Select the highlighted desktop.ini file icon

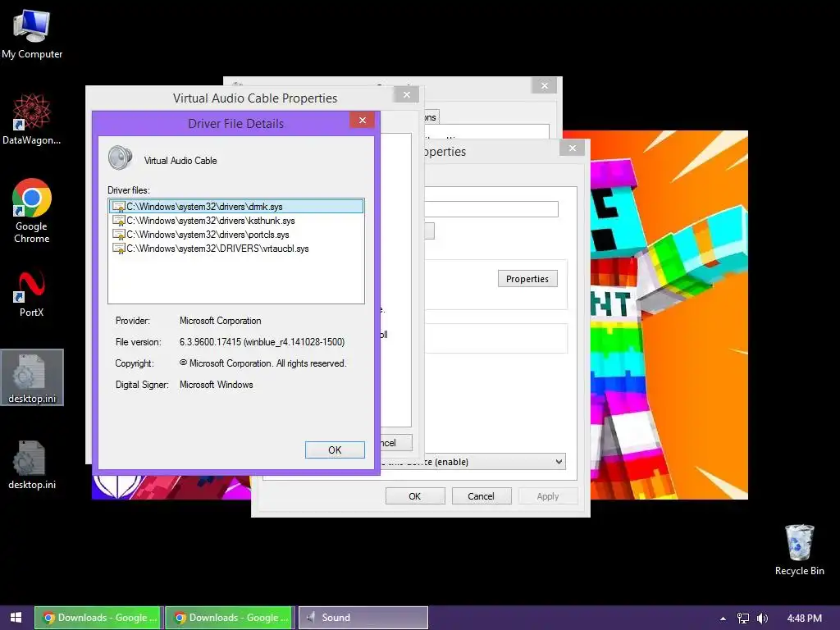tap(32, 377)
